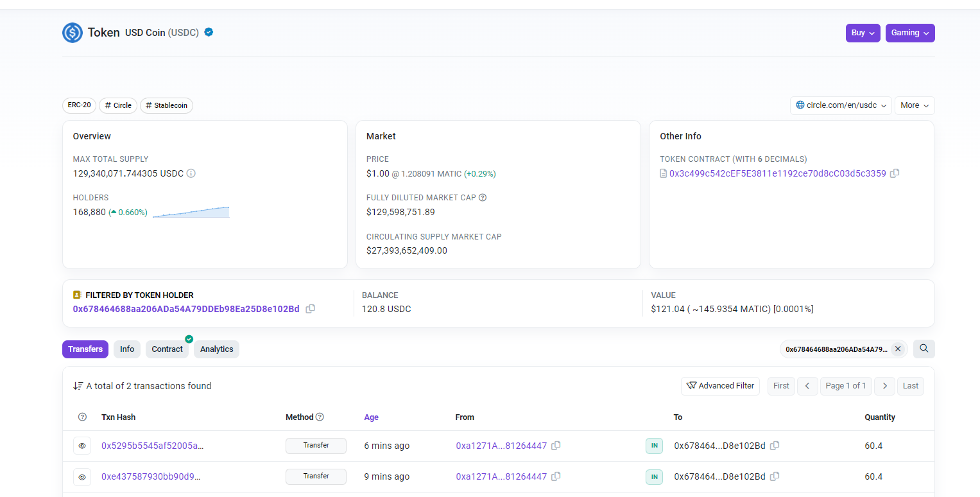Click the USD Coin token logo
This screenshot has height=497, width=980.
tap(73, 33)
